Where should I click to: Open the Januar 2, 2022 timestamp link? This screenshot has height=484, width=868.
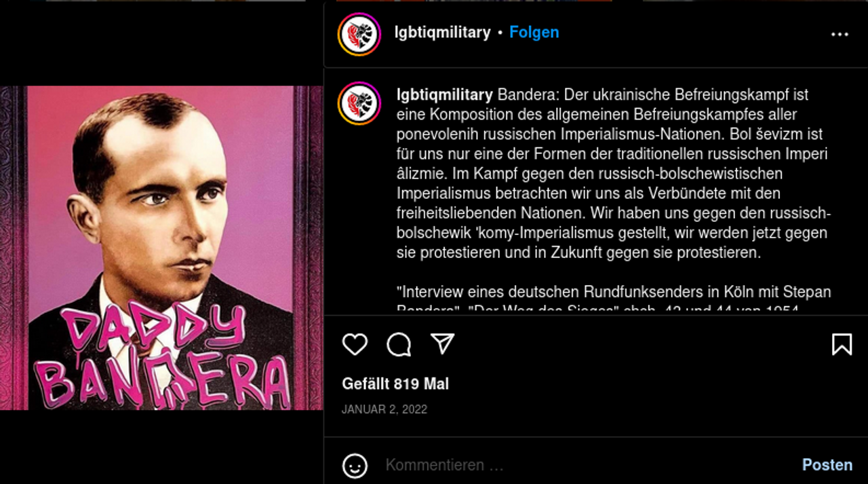(384, 409)
